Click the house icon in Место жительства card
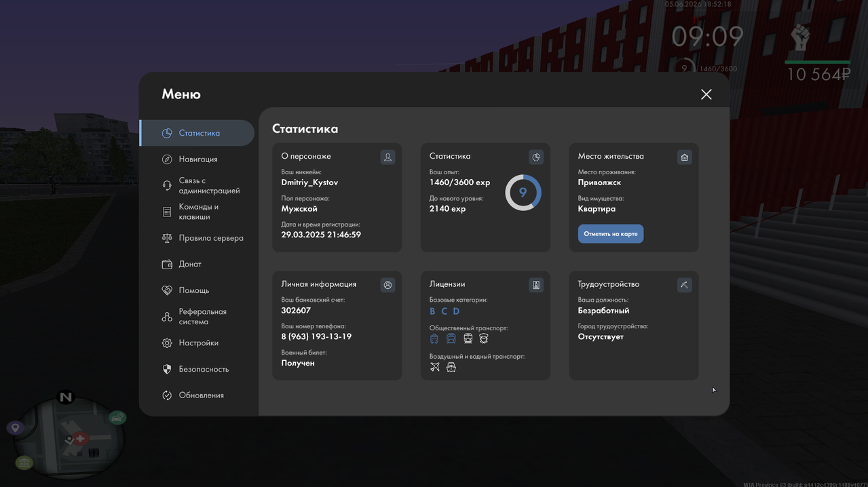Image resolution: width=868 pixels, height=487 pixels. pyautogui.click(x=684, y=157)
